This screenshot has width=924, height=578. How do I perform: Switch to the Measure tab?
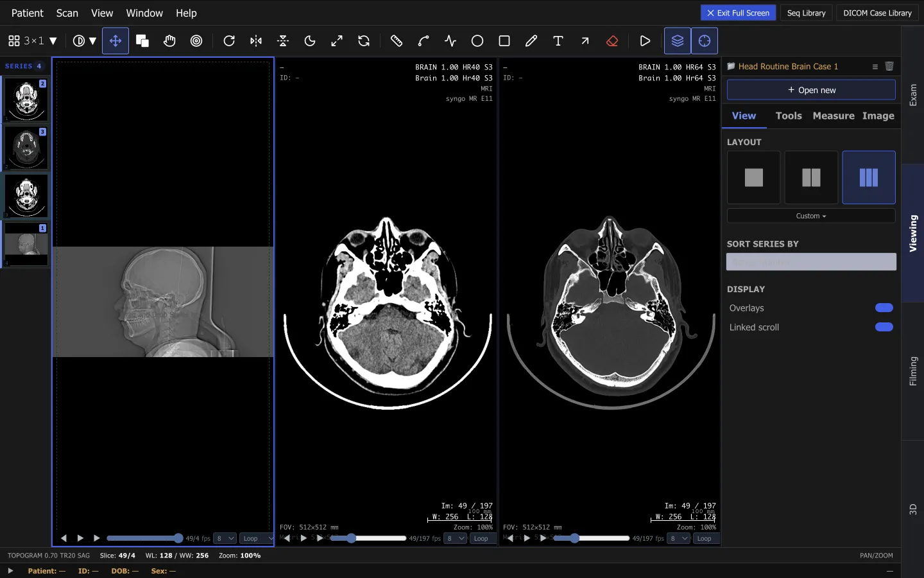coord(834,116)
